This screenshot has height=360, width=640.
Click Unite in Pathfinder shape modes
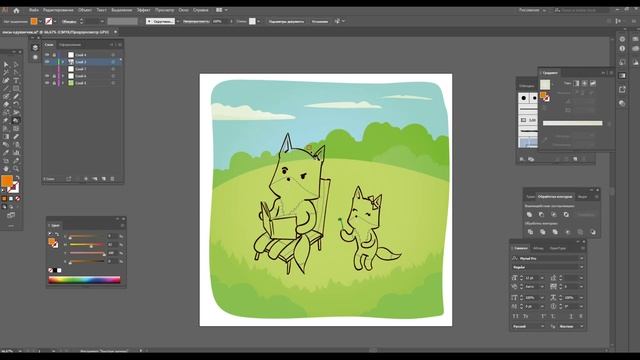pyautogui.click(x=529, y=214)
